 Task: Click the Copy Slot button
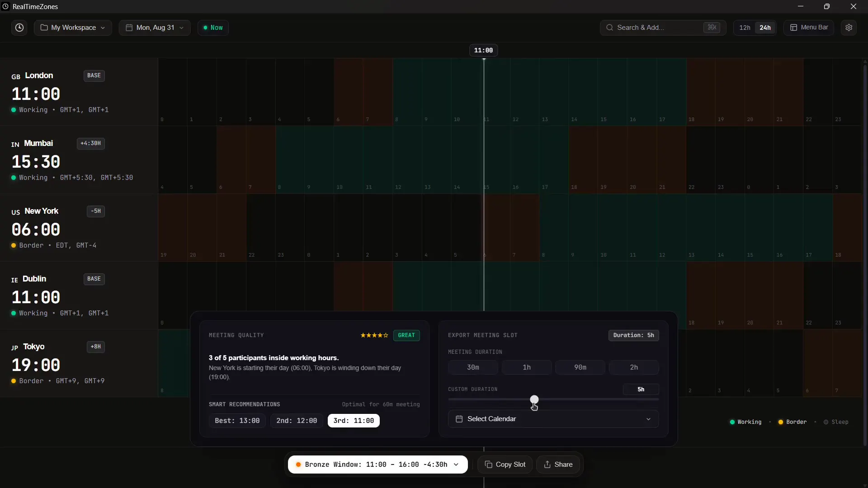coord(505,465)
